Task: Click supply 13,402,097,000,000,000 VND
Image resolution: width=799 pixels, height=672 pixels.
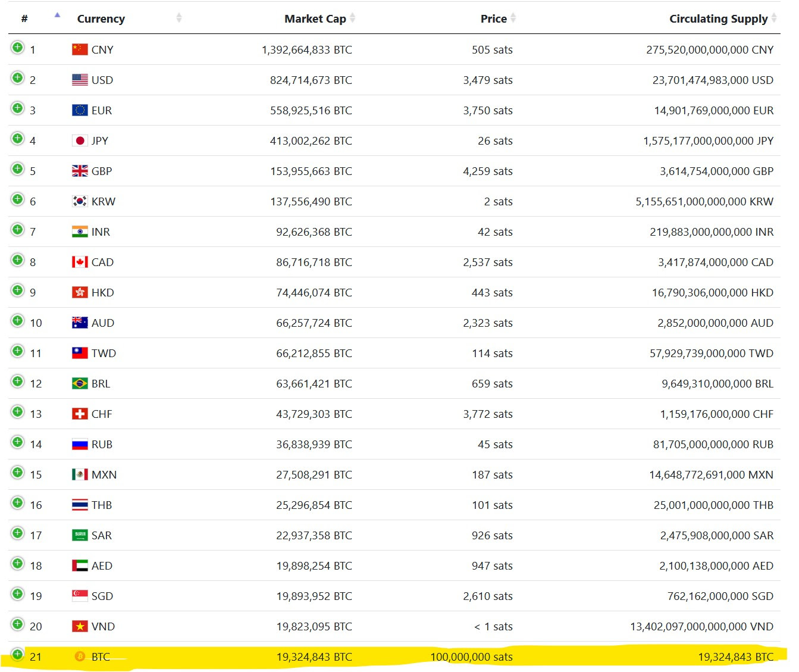Action: point(702,626)
